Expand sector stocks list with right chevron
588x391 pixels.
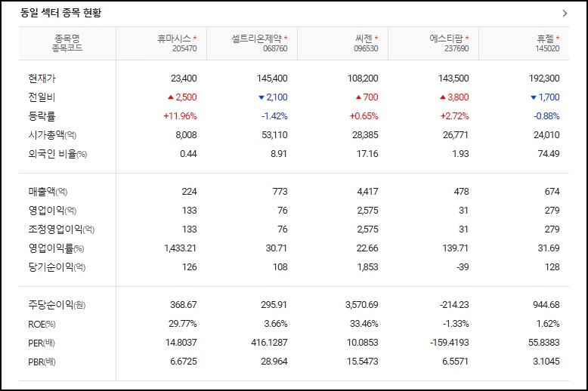pyautogui.click(x=565, y=13)
